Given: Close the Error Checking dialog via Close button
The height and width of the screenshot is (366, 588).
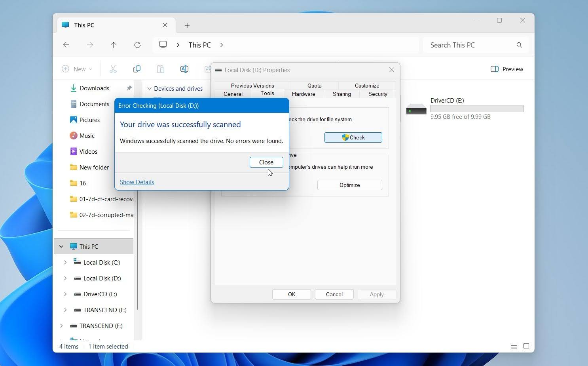Looking at the screenshot, I should pos(266,162).
